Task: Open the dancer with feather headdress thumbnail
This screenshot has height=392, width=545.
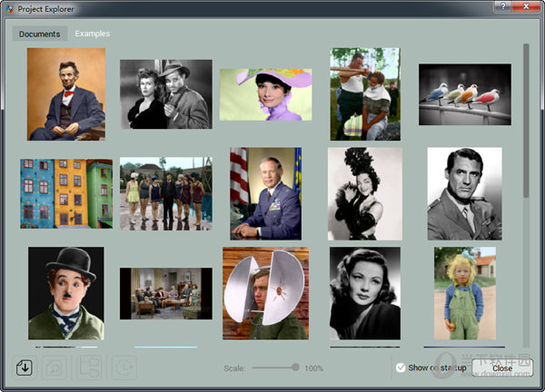Action: (x=365, y=194)
